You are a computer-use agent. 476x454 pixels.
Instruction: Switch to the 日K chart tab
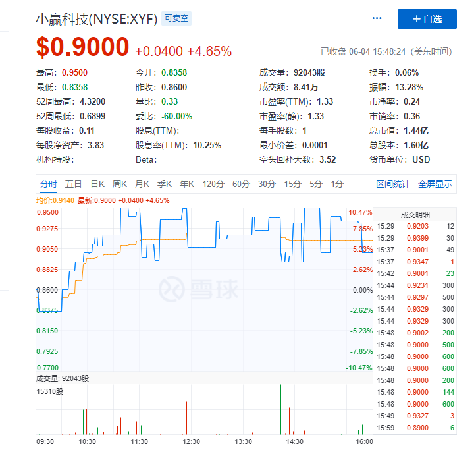point(97,184)
